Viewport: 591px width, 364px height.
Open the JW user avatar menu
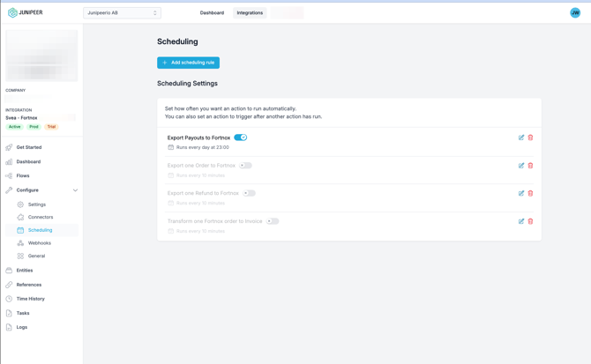click(575, 12)
